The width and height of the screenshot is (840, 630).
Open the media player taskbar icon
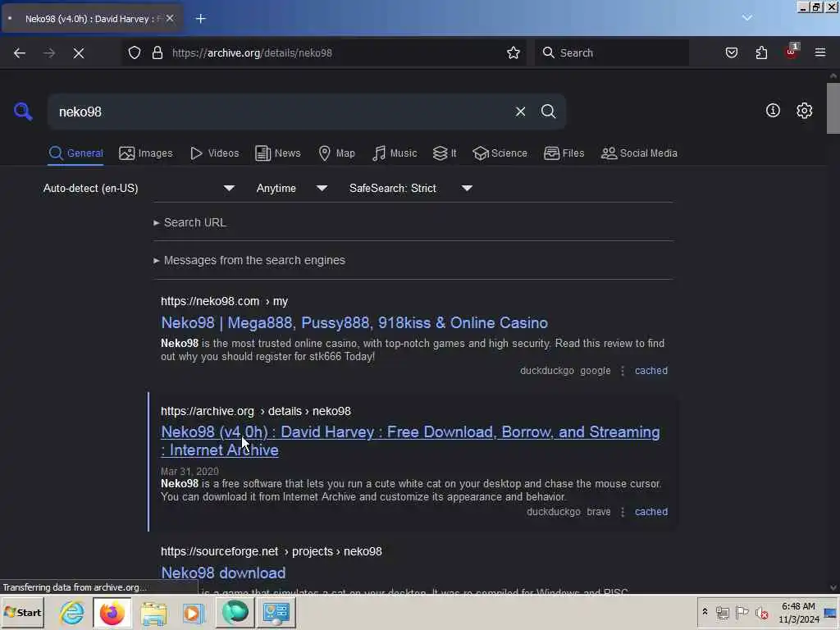194,613
